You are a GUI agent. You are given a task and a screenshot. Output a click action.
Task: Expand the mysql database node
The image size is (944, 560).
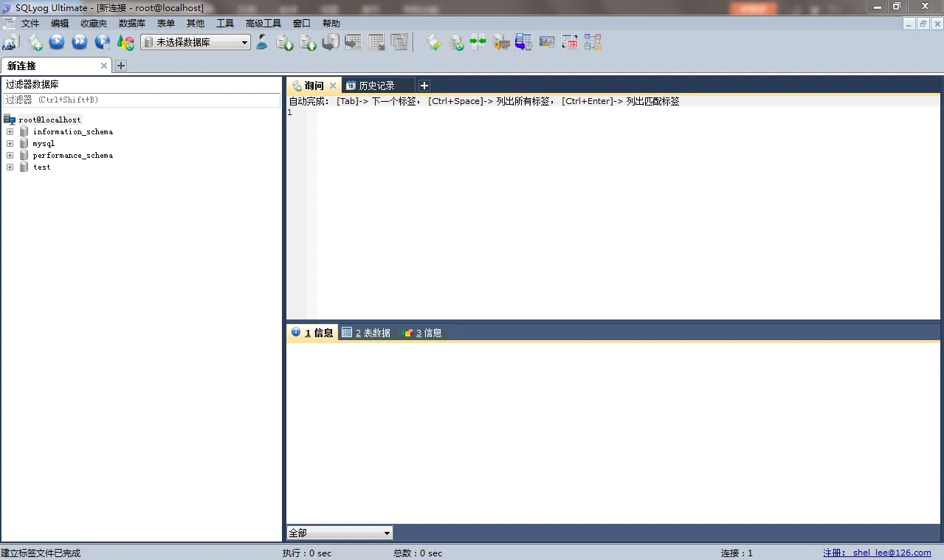click(x=10, y=144)
